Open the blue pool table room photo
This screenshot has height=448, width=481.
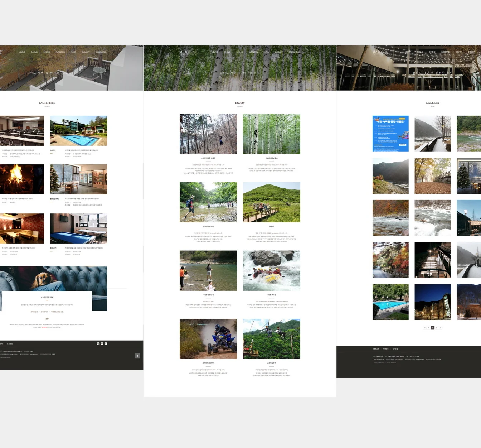coord(78,228)
